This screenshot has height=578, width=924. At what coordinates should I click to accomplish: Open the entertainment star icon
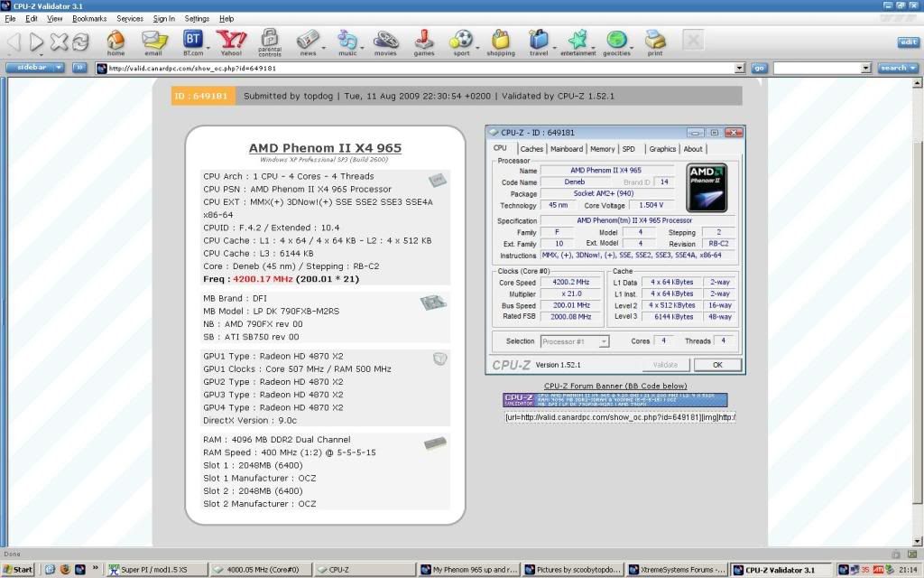pyautogui.click(x=578, y=42)
